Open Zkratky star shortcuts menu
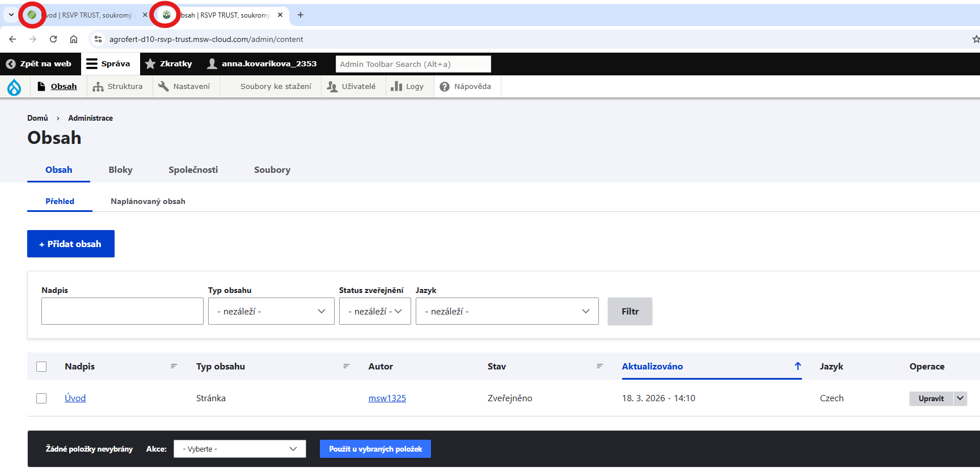 169,64
